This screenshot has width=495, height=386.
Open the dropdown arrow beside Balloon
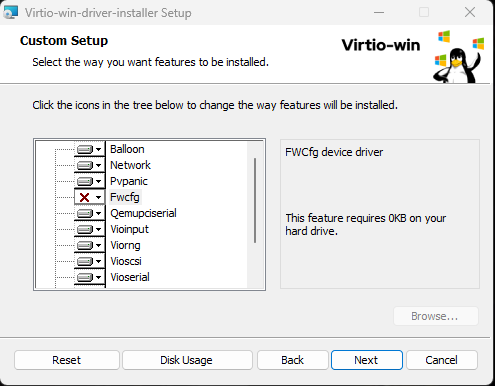point(98,149)
